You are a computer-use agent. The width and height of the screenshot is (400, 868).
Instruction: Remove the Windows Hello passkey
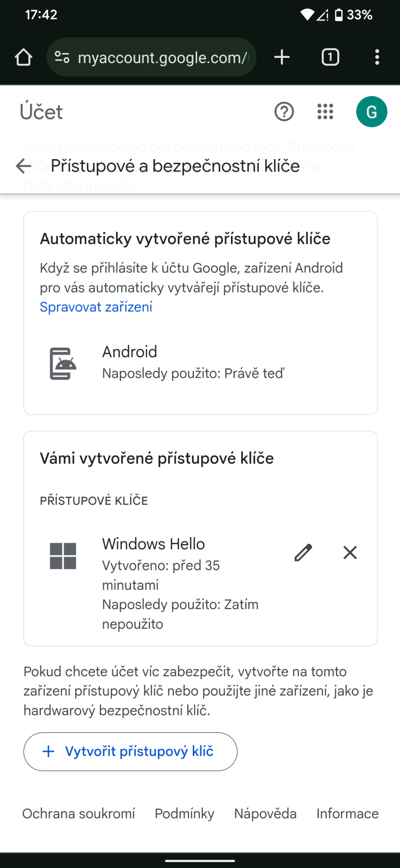click(350, 553)
